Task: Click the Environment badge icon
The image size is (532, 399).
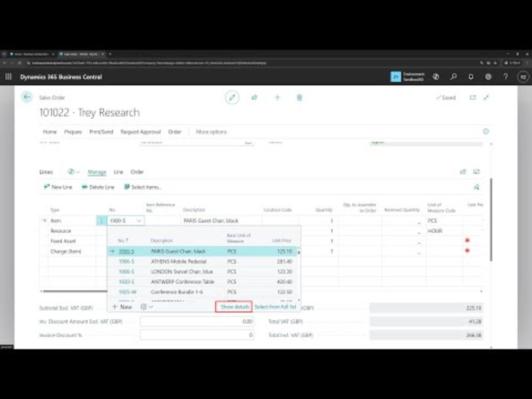Action: 396,77
